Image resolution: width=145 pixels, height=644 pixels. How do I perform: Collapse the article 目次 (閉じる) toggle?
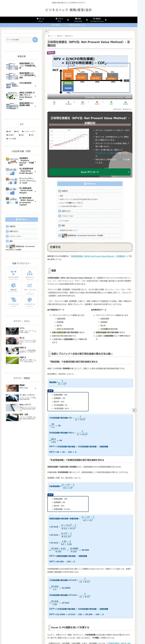[90, 184]
